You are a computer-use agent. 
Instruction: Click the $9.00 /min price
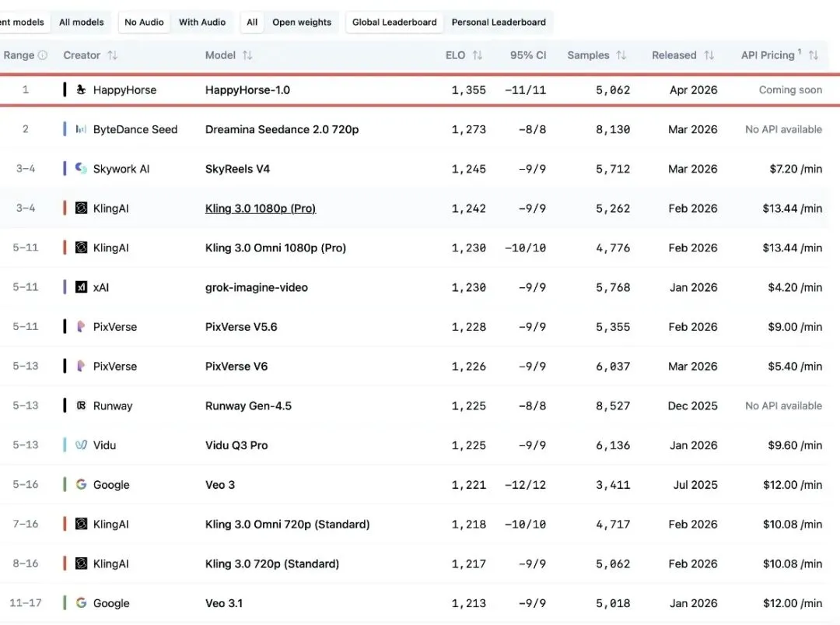[795, 326]
